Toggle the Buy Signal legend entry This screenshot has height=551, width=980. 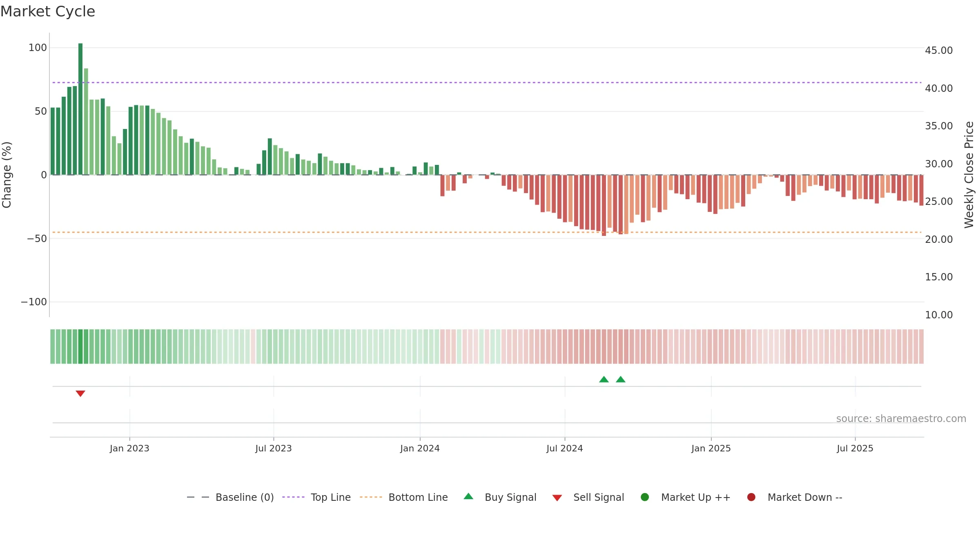tap(500, 497)
